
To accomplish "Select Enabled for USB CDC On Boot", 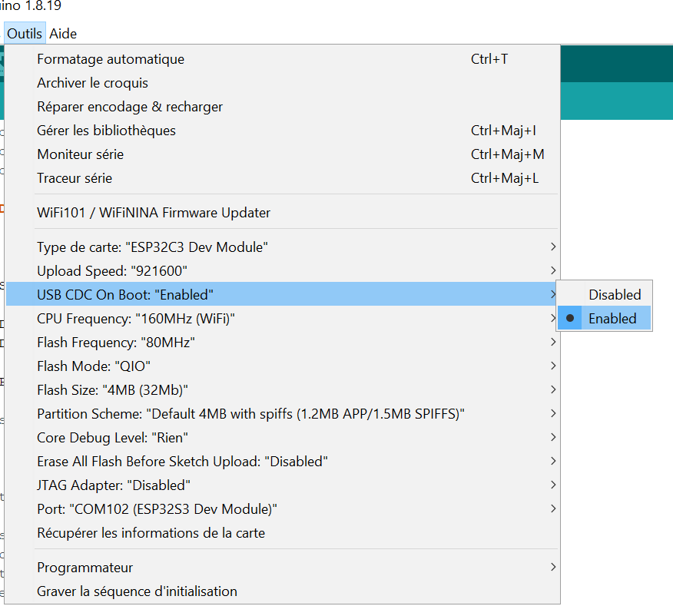I will (x=605, y=318).
